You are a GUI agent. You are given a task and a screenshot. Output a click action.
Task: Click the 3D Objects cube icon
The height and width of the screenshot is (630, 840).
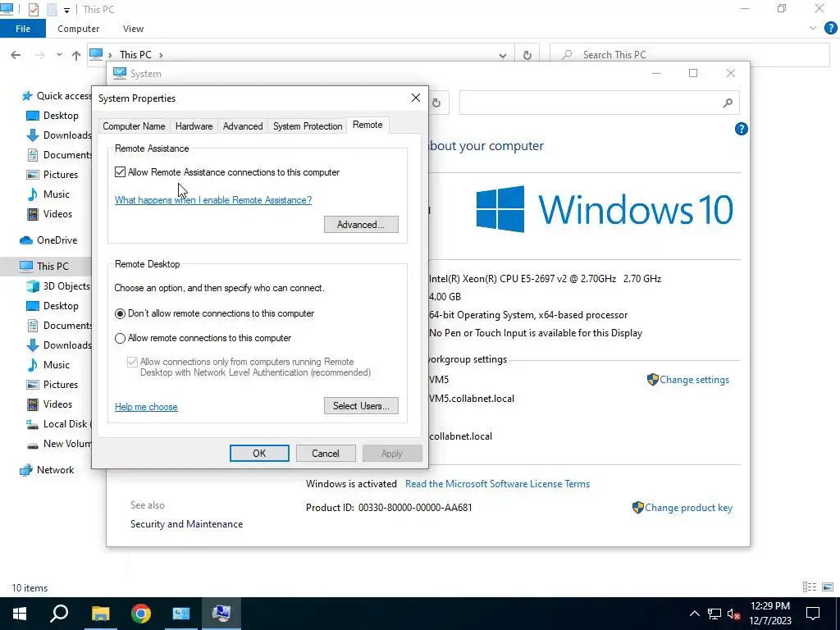[33, 286]
